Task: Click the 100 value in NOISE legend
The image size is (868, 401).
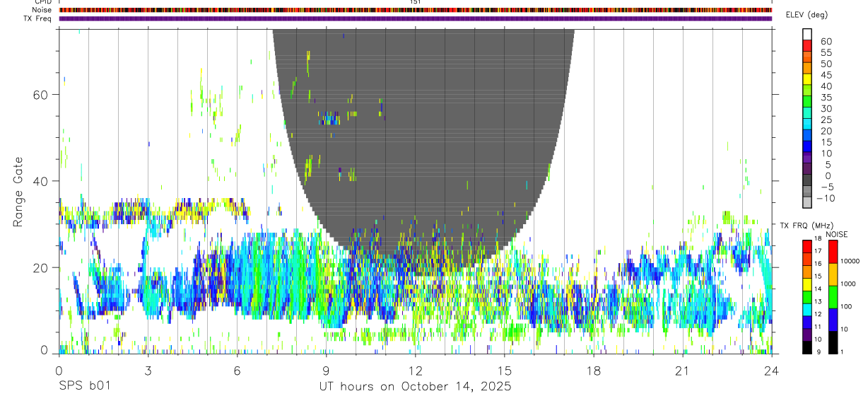Action: pos(846,306)
